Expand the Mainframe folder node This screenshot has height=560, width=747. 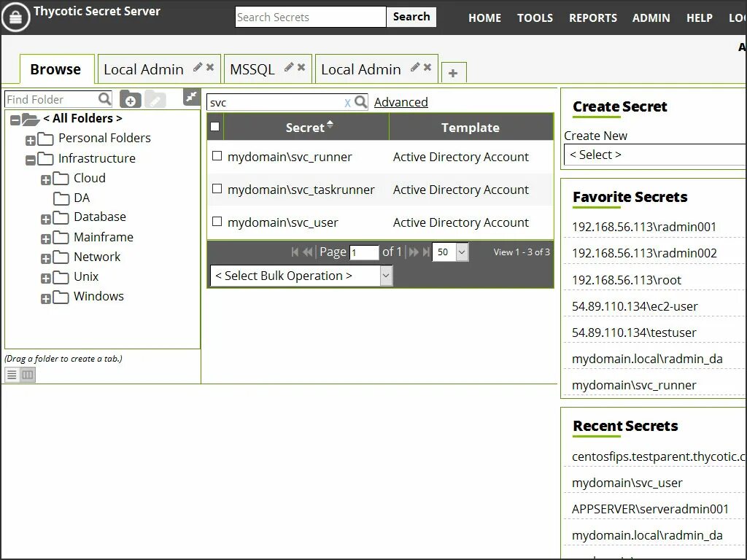click(x=46, y=239)
